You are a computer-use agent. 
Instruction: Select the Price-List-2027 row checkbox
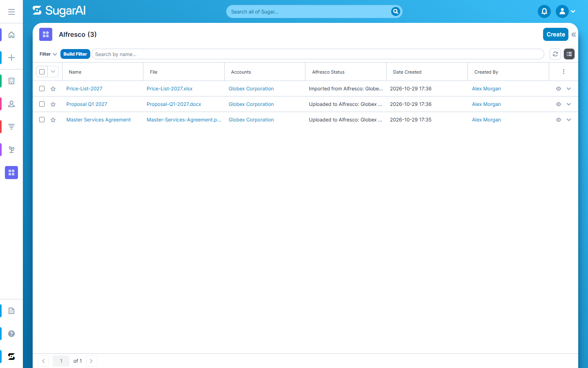[42, 88]
